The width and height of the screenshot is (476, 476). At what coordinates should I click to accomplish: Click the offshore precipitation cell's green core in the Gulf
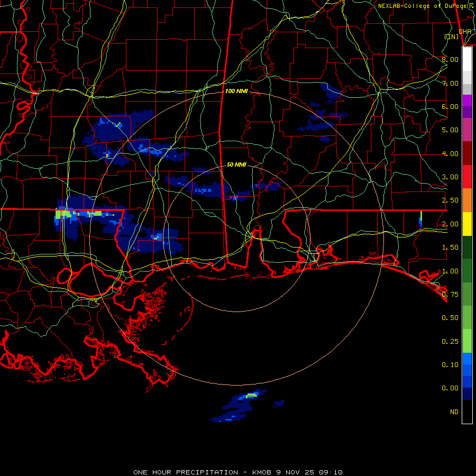[x=251, y=395]
